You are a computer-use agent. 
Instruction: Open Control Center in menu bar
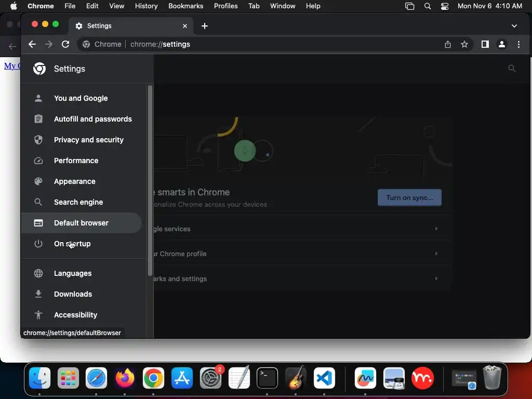coord(445,6)
